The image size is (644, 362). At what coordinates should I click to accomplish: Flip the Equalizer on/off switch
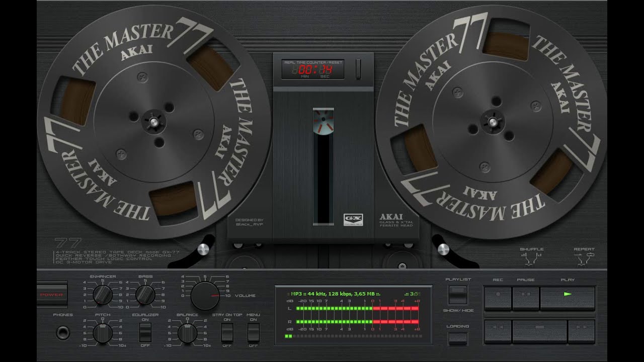[145, 332]
